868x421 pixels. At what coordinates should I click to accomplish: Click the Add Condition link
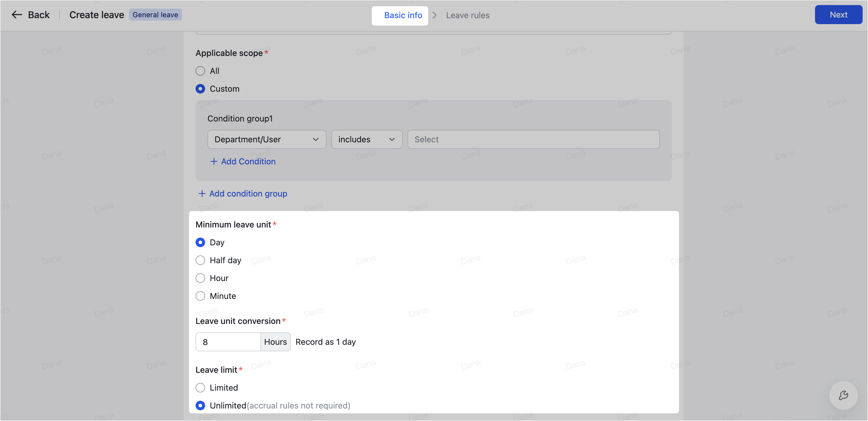(x=248, y=161)
